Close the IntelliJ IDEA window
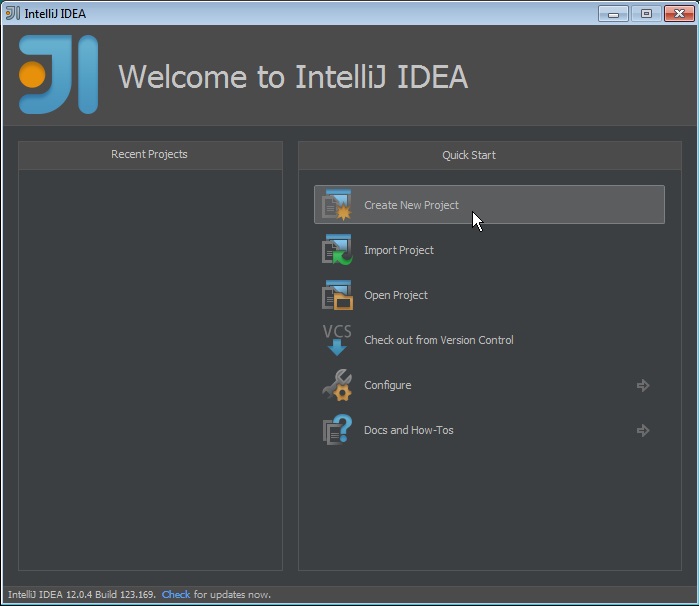Viewport: 700px width, 606px height. pyautogui.click(x=679, y=14)
